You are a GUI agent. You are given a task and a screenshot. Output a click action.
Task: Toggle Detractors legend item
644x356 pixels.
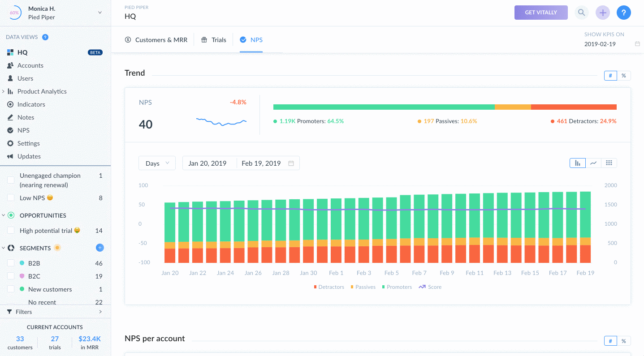pos(329,287)
